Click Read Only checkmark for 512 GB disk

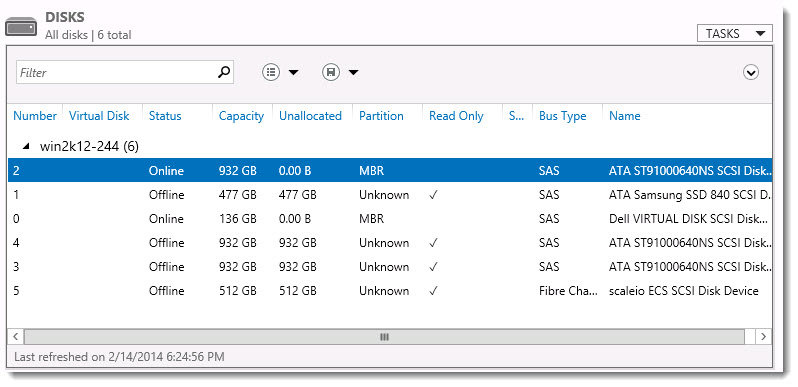point(434,290)
